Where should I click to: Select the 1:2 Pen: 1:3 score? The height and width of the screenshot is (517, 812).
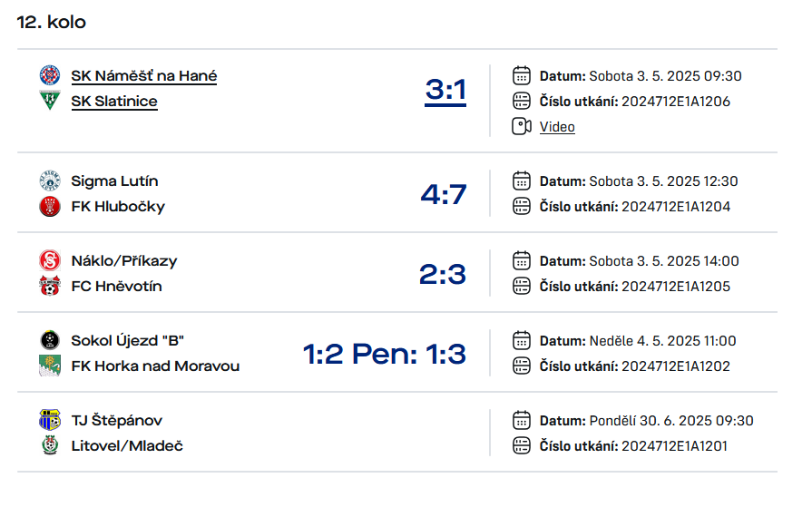click(385, 355)
